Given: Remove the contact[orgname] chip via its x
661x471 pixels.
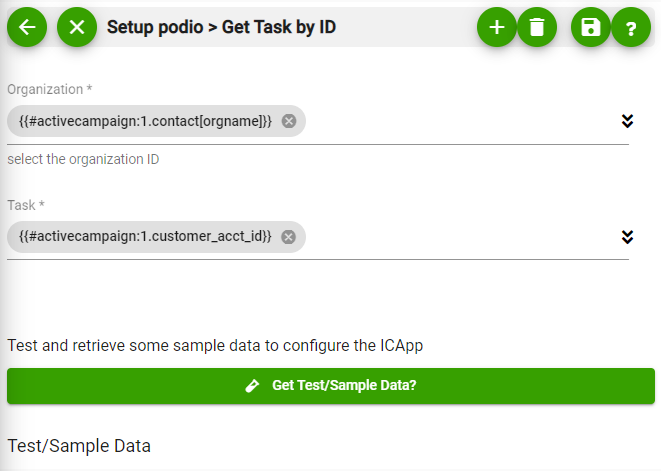Looking at the screenshot, I should [x=289, y=121].
